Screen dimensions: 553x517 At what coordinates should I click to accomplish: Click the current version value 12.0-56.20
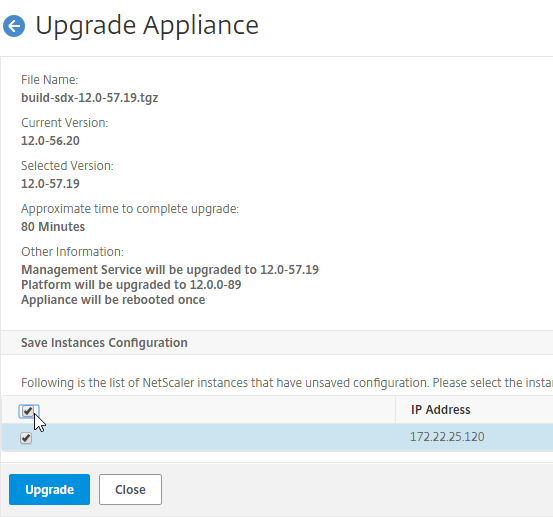(50, 141)
